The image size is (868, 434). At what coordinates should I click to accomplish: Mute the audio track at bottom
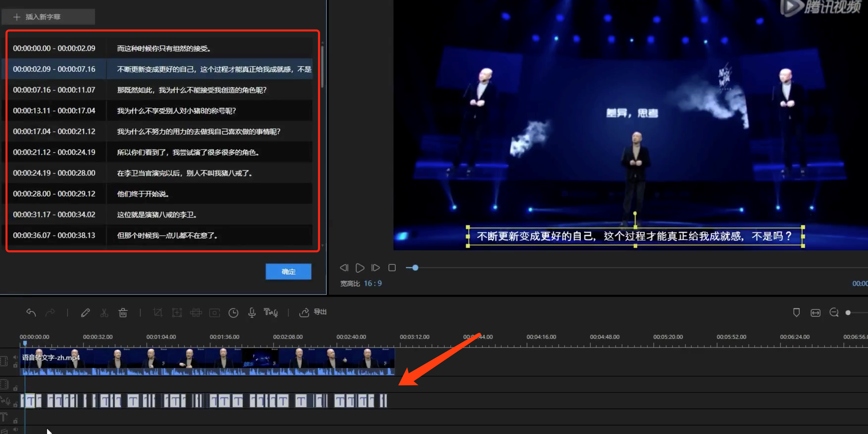point(16,429)
